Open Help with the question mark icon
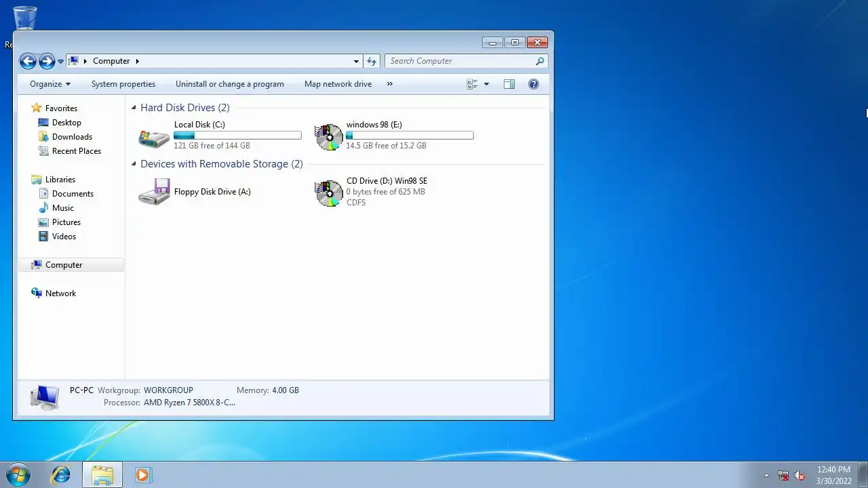 coord(534,84)
